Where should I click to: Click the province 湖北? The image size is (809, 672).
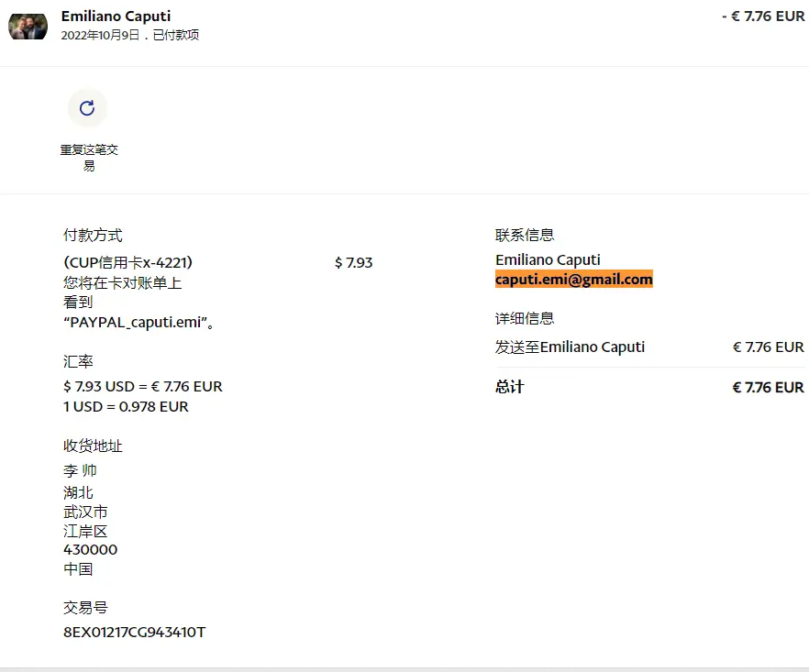coord(78,492)
